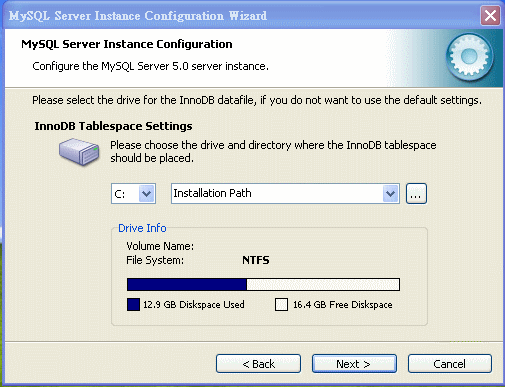Click the hard drive icon beside tablespace text

point(79,152)
